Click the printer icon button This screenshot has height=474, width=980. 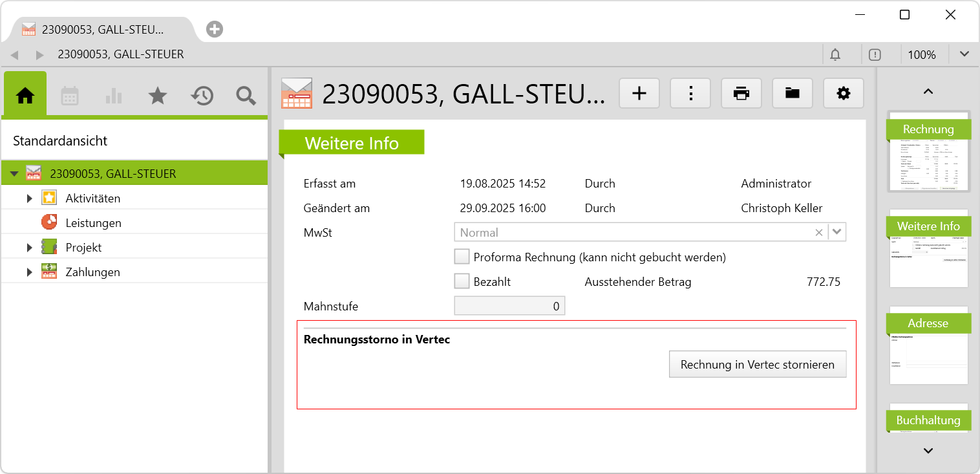tap(741, 93)
